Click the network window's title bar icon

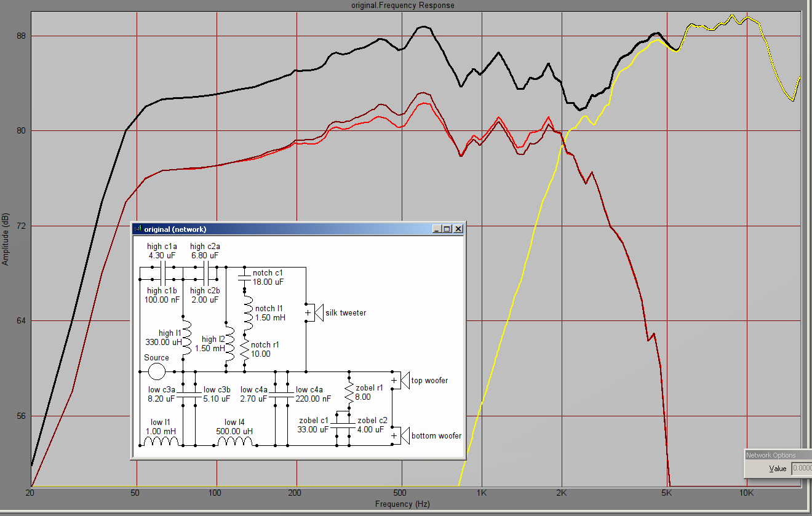(138, 228)
